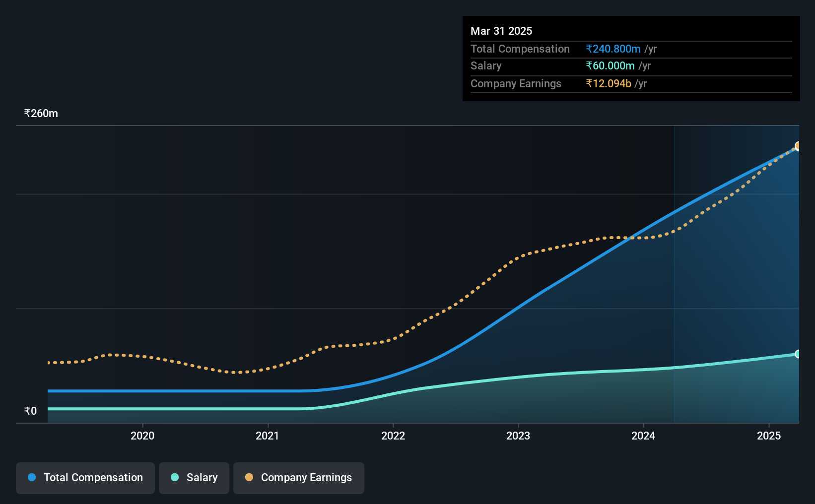Screen dimensions: 815x504
Task: Toggle the Company Earnings legend button
Action: pyautogui.click(x=298, y=478)
